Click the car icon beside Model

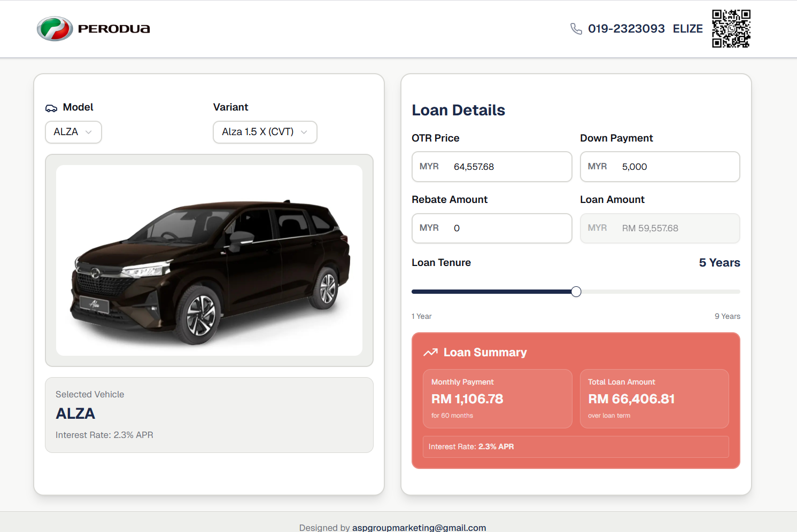(51, 108)
